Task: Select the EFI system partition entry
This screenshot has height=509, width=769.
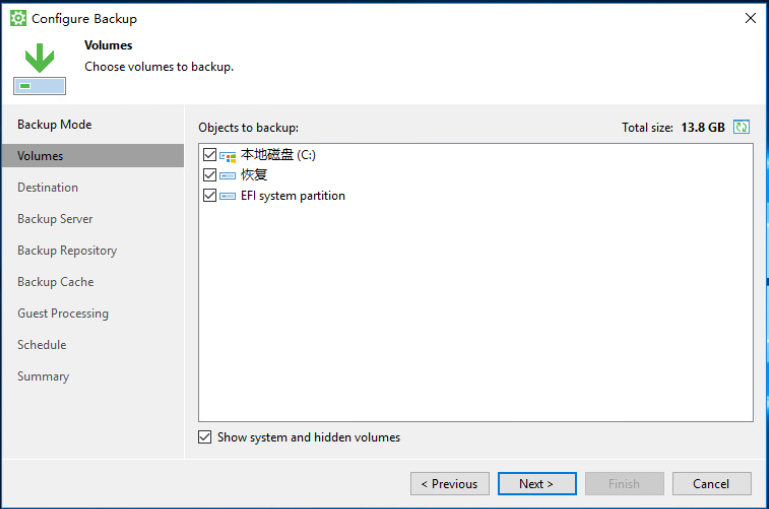Action: tap(293, 196)
